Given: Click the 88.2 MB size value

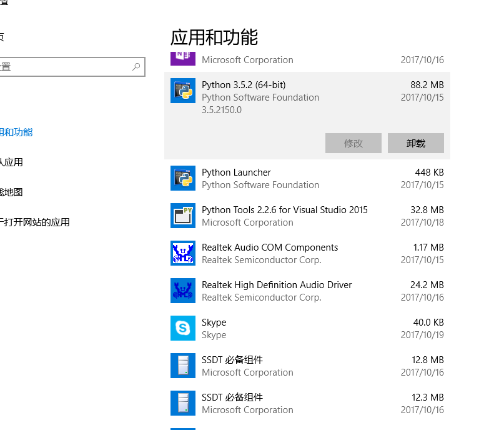Looking at the screenshot, I should pyautogui.click(x=427, y=85).
